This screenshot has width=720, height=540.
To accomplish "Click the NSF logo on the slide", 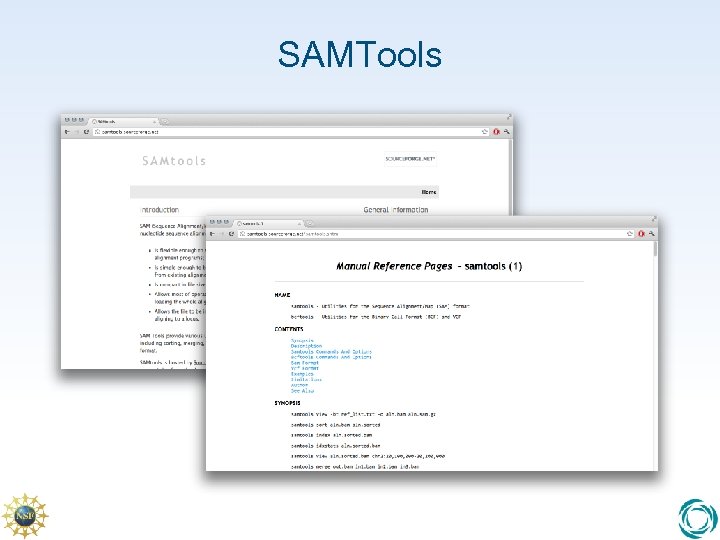I will tap(25, 516).
